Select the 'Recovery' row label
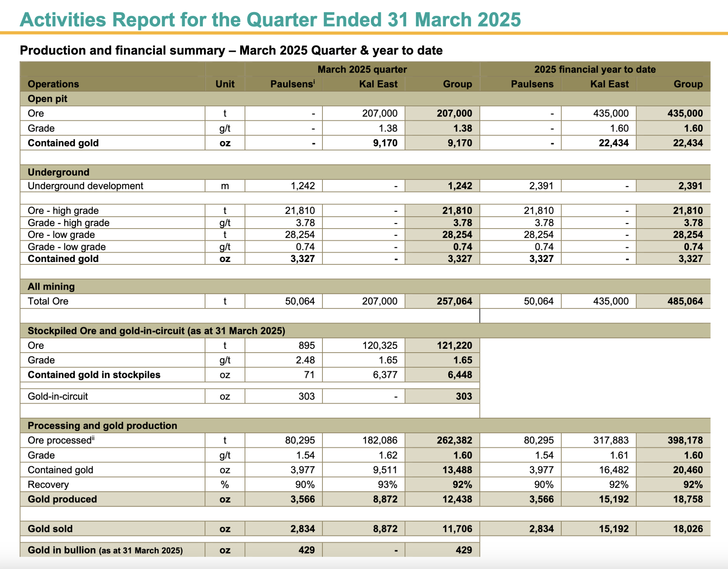 point(48,485)
